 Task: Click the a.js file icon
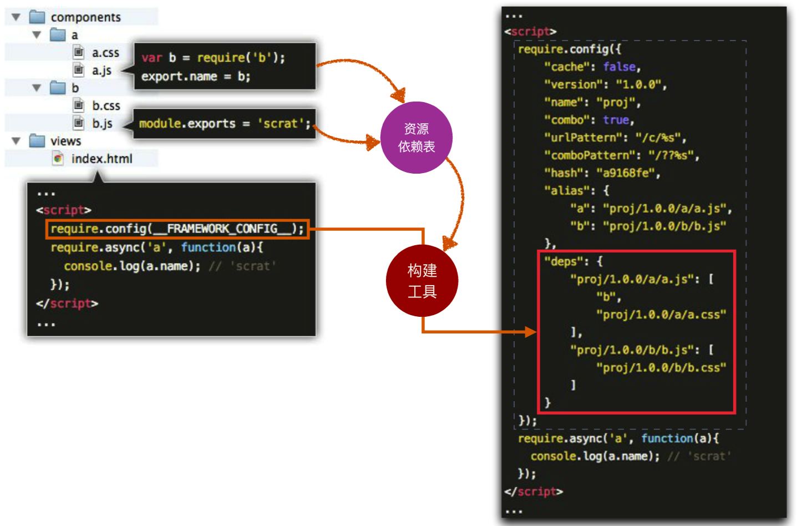(x=79, y=70)
